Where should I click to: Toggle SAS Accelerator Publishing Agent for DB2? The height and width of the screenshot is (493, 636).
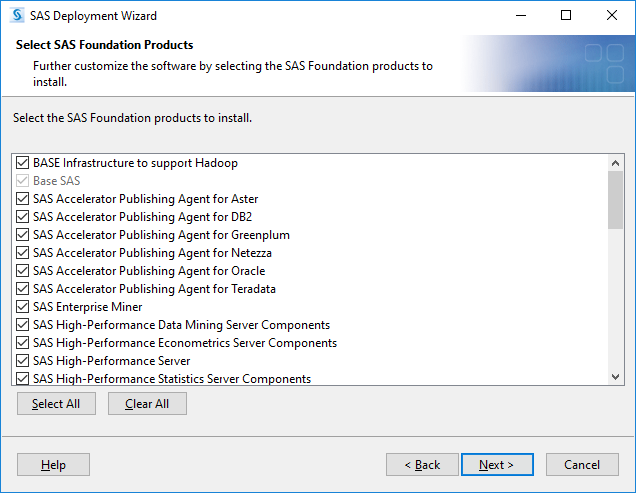click(x=22, y=217)
